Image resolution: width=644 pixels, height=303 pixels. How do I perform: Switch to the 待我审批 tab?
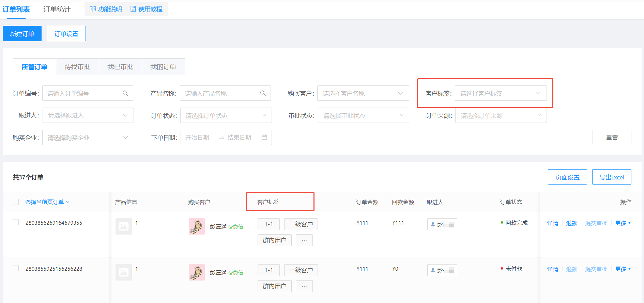(x=77, y=67)
